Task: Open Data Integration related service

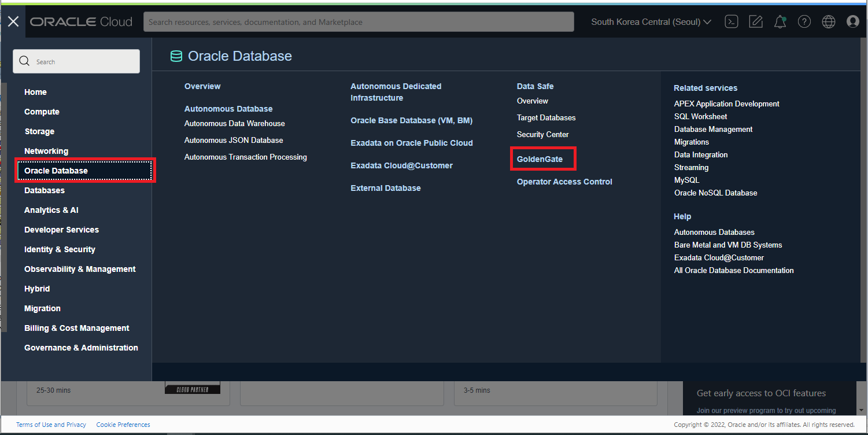Action: coord(701,154)
